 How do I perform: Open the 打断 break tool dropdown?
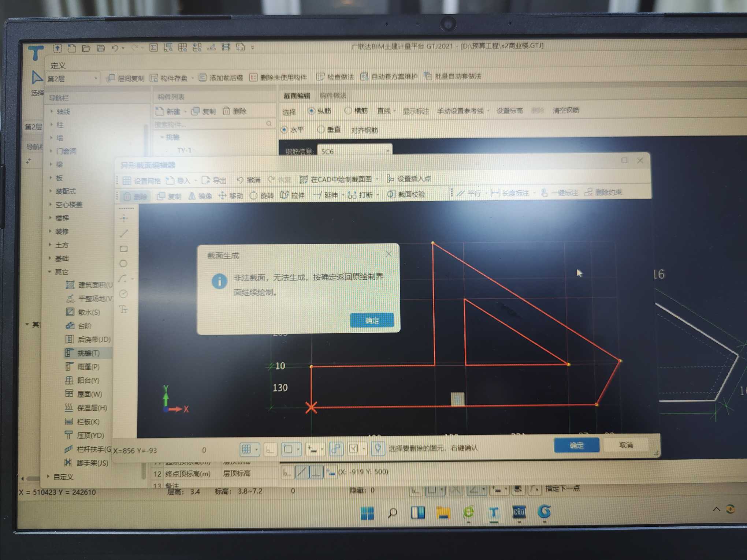[x=378, y=194]
